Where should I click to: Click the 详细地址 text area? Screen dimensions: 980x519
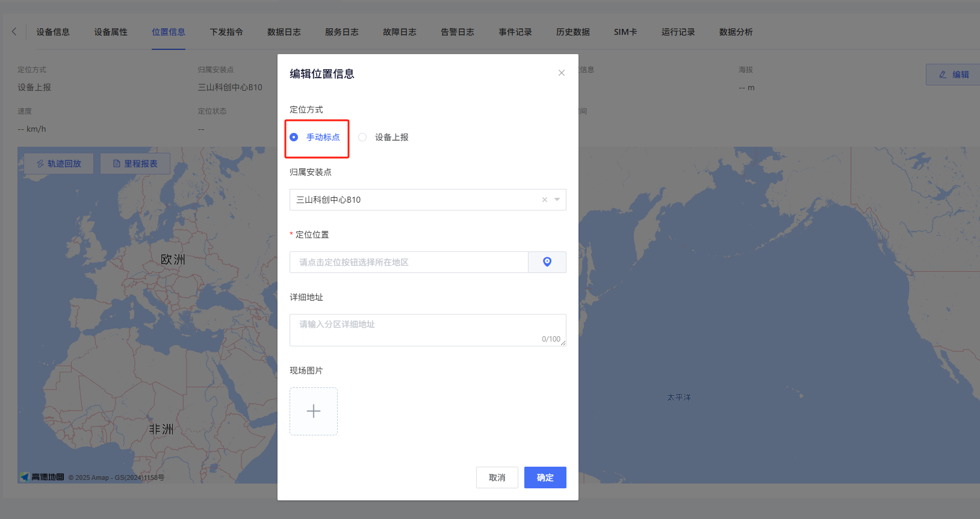click(427, 330)
